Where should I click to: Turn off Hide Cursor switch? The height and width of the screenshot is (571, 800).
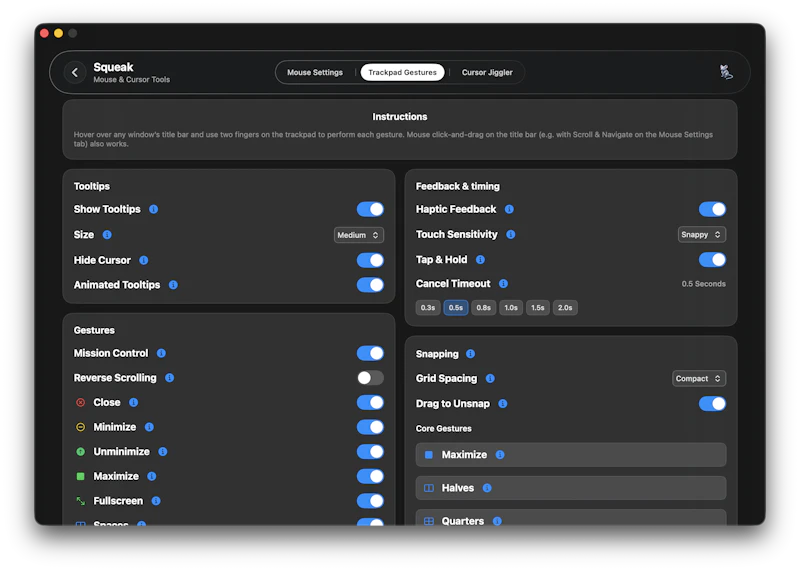point(370,260)
